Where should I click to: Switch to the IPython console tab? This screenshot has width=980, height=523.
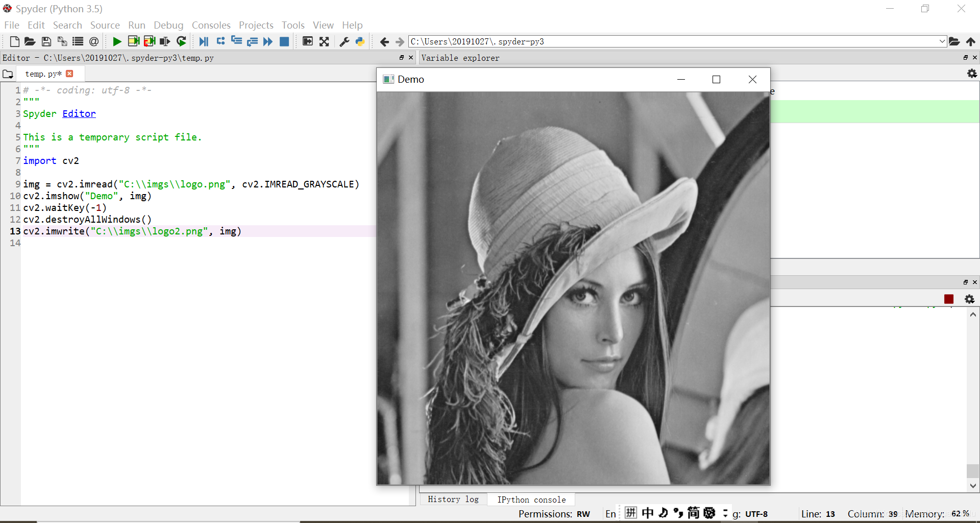click(531, 500)
